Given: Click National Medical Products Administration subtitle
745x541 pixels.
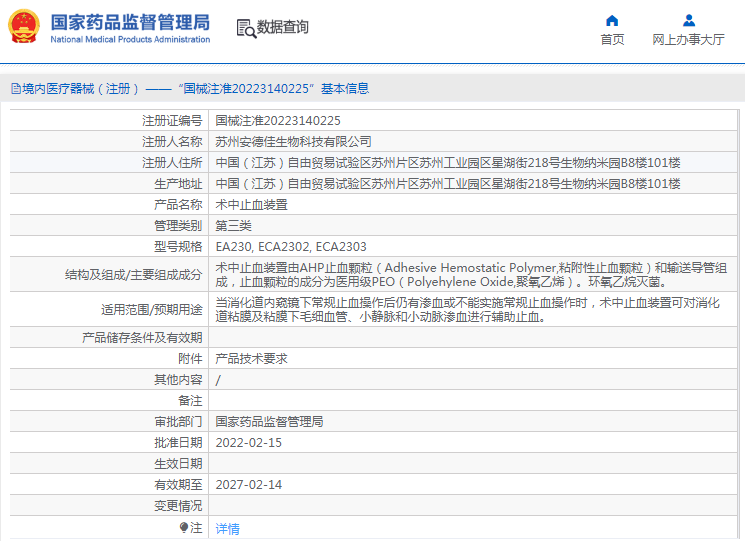Looking at the screenshot, I should (x=130, y=39).
